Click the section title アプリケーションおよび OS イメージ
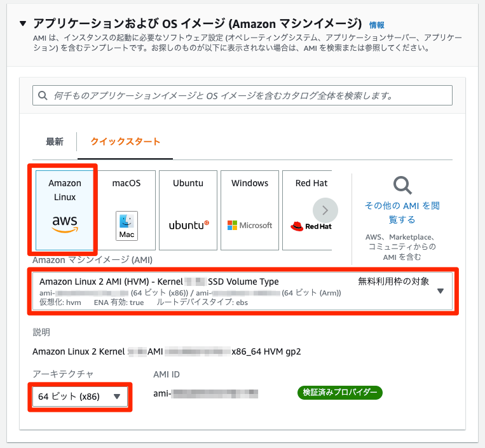485x448 pixels. [197, 24]
